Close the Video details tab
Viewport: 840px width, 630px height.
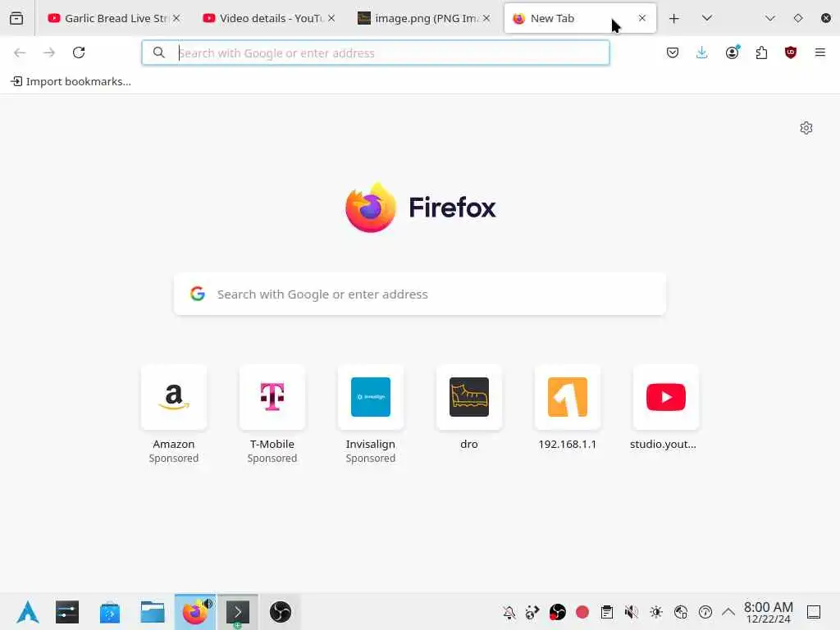(x=331, y=18)
